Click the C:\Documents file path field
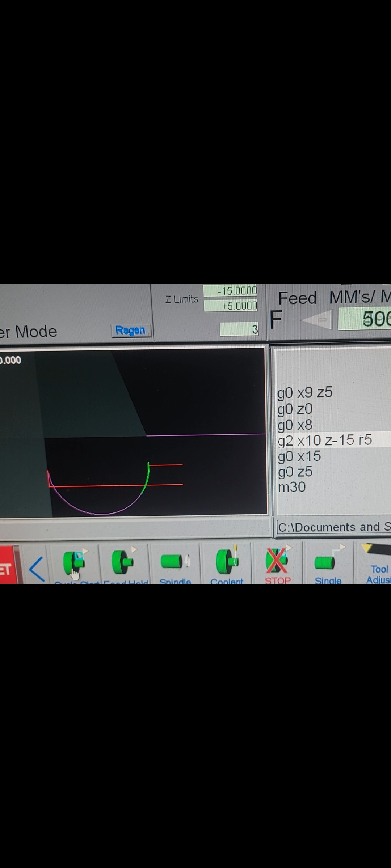Image resolution: width=391 pixels, height=868 pixels. coord(333,527)
